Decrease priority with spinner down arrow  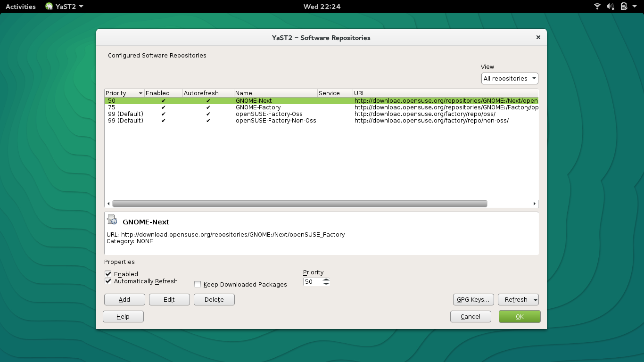click(x=326, y=284)
